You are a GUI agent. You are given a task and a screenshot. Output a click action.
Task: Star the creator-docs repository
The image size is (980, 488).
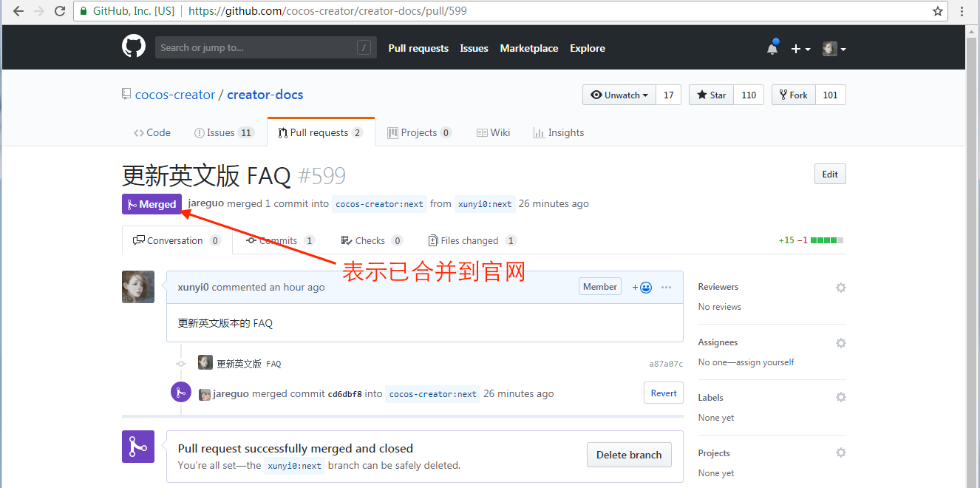(x=711, y=95)
